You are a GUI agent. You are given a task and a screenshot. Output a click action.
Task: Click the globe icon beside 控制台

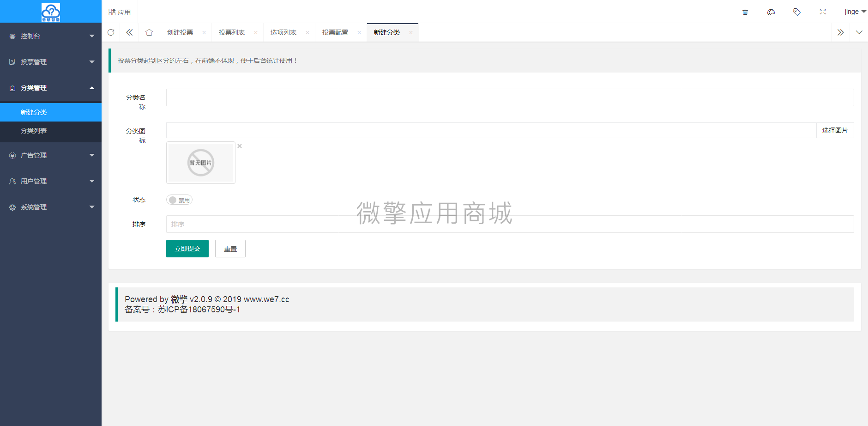(x=12, y=36)
